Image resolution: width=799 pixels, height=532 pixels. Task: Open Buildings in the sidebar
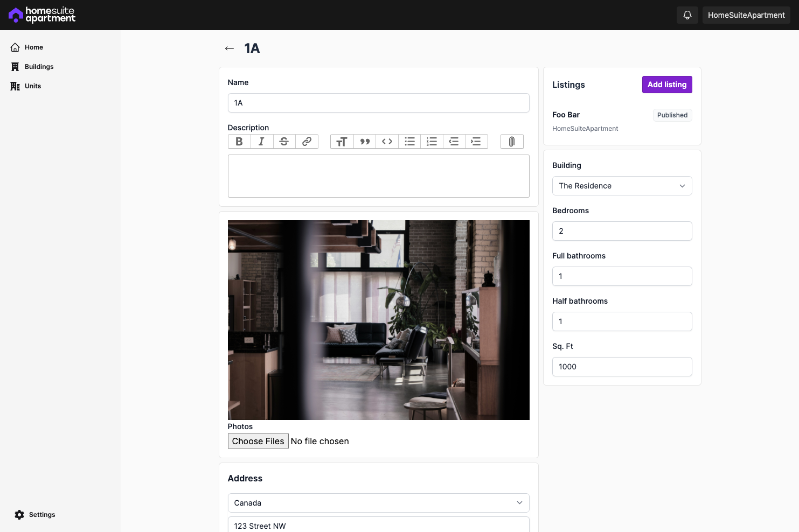point(32,67)
